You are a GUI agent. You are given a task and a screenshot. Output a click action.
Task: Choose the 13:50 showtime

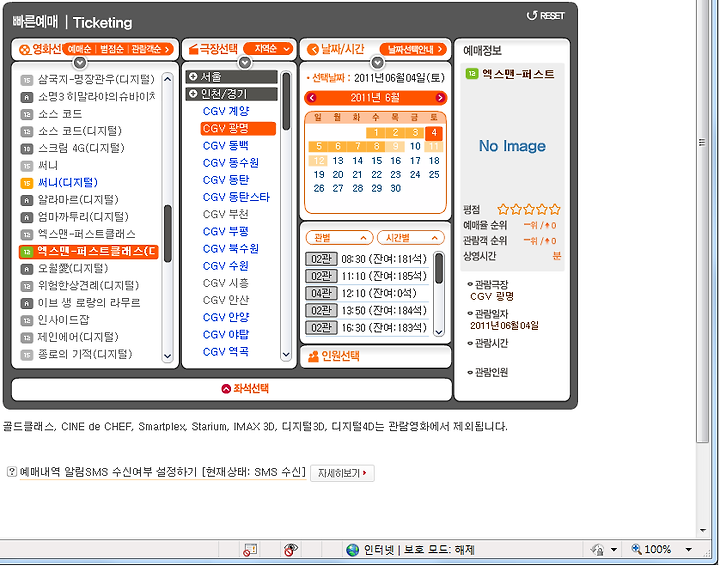[366, 311]
